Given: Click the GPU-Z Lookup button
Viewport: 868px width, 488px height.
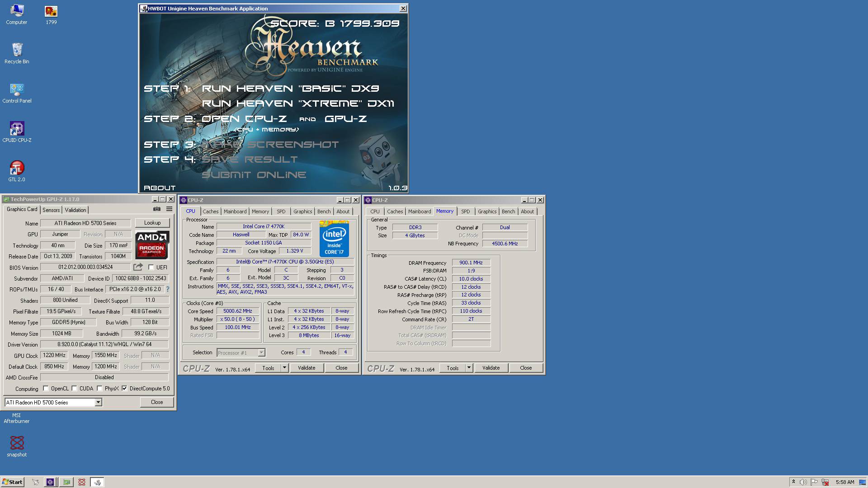Looking at the screenshot, I should (152, 223).
